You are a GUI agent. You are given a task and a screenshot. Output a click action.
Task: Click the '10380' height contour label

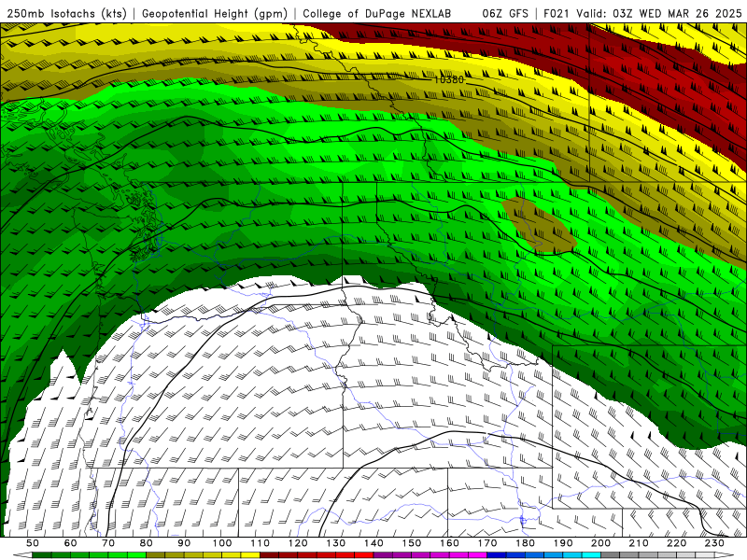(x=448, y=79)
